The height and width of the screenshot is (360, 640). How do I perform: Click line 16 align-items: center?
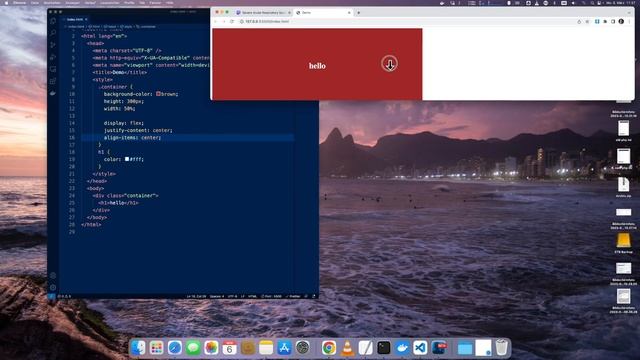(x=132, y=138)
